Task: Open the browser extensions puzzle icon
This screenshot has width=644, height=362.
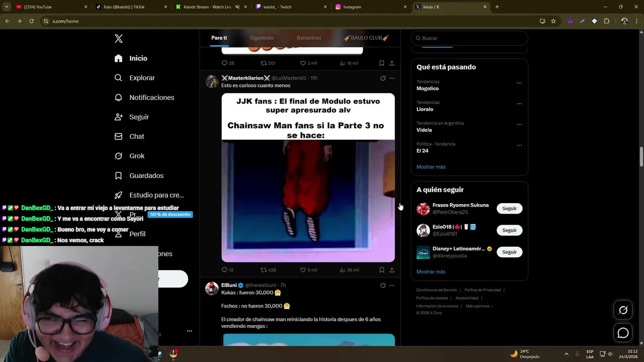Action: (606, 21)
